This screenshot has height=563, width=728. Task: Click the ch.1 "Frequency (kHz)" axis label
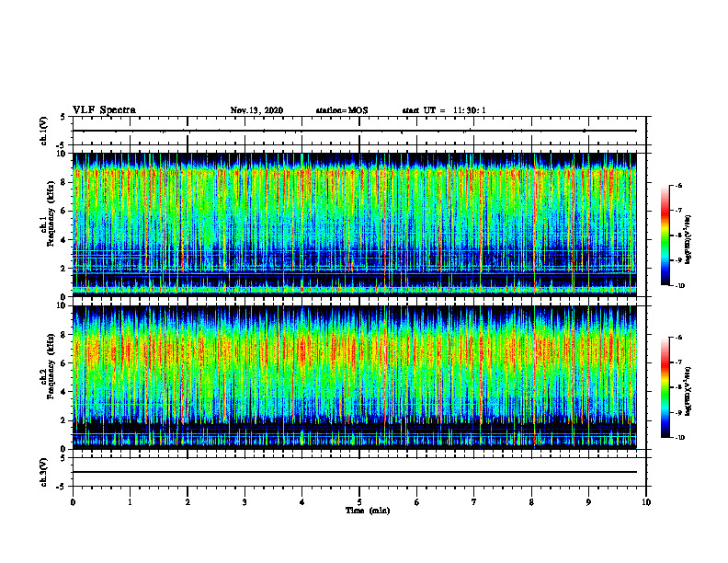click(x=51, y=214)
